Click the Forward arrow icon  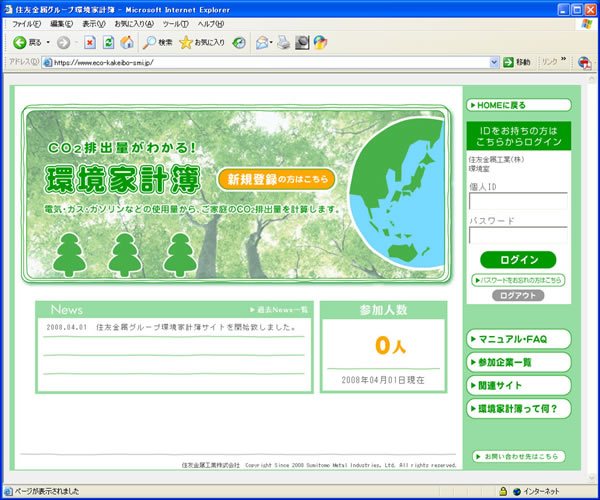(64, 42)
